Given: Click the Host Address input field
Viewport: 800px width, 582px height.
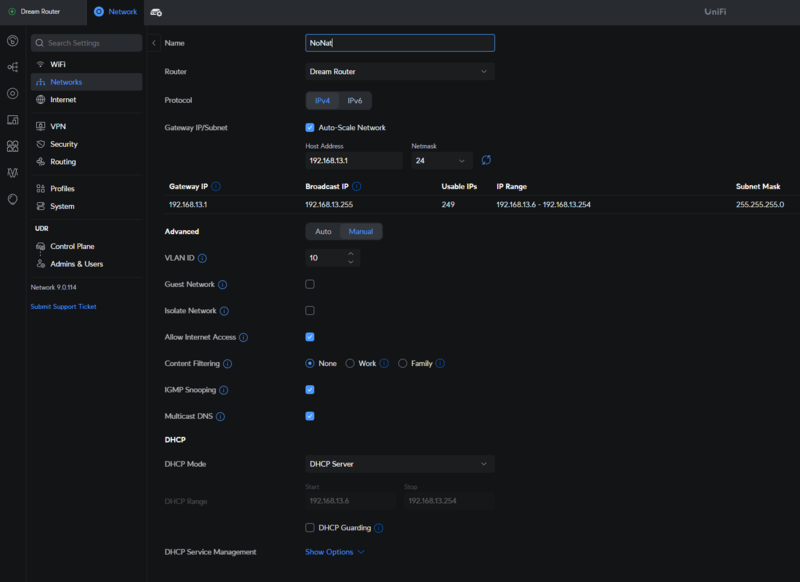Looking at the screenshot, I should [x=354, y=161].
